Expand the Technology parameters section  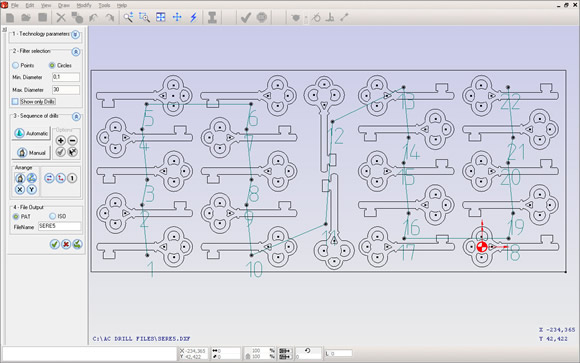click(x=75, y=34)
